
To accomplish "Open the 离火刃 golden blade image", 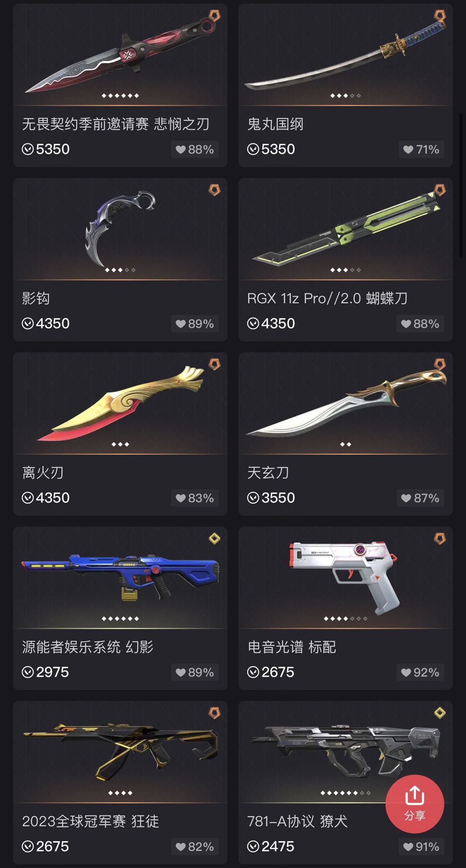I will click(120, 403).
